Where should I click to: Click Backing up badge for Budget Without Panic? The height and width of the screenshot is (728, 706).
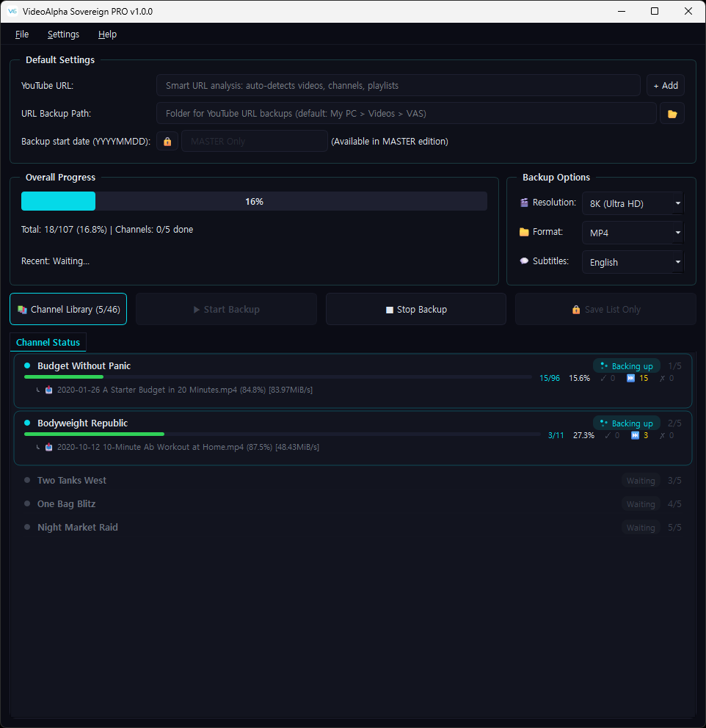click(x=627, y=366)
